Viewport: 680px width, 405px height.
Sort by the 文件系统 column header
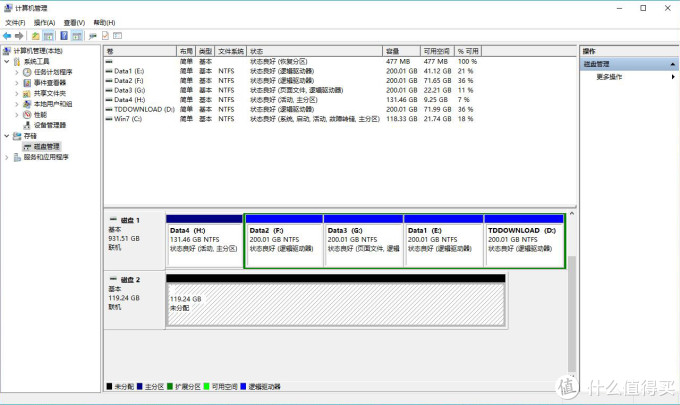tap(231, 51)
